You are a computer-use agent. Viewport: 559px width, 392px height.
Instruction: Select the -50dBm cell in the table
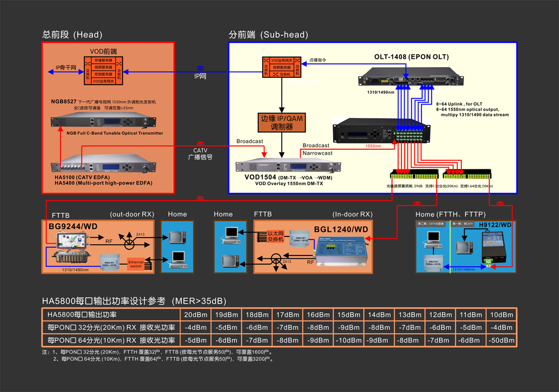pos(501,341)
